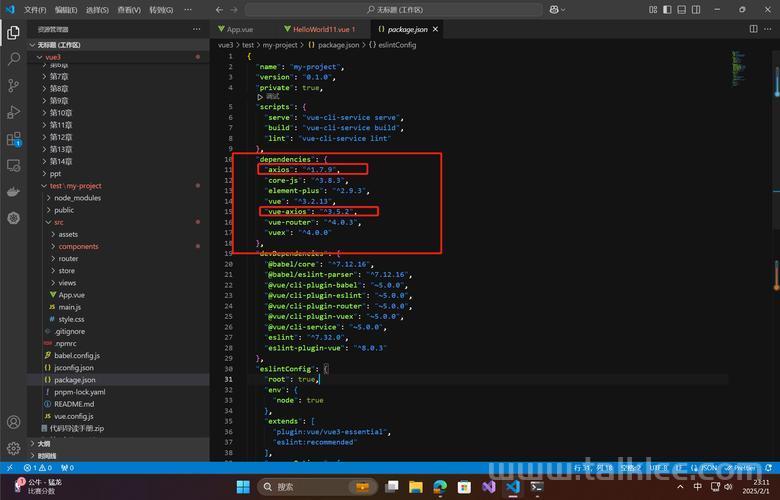Open the Docker view in activity bar
This screenshot has width=780, height=500.
pos(13,192)
